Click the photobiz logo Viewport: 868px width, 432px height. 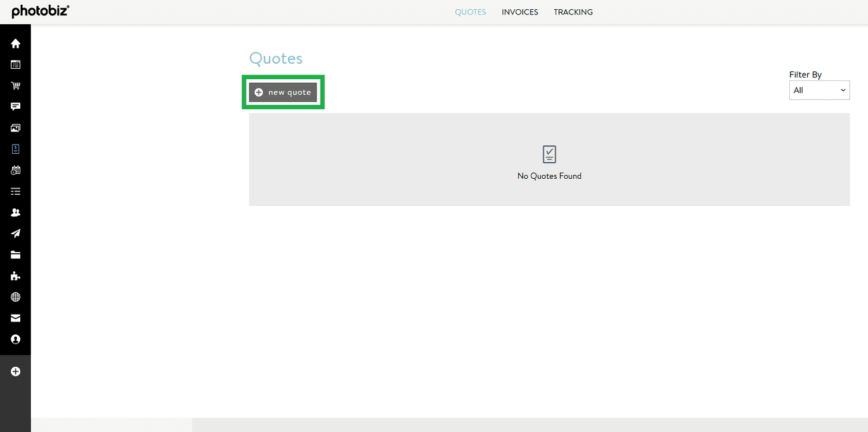(41, 11)
